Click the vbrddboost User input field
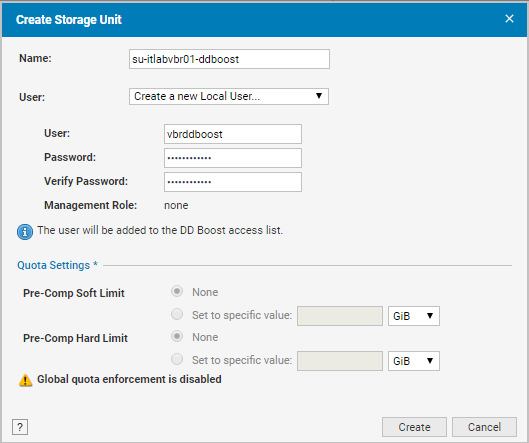Image resolution: width=529 pixels, height=443 pixels. click(x=233, y=134)
